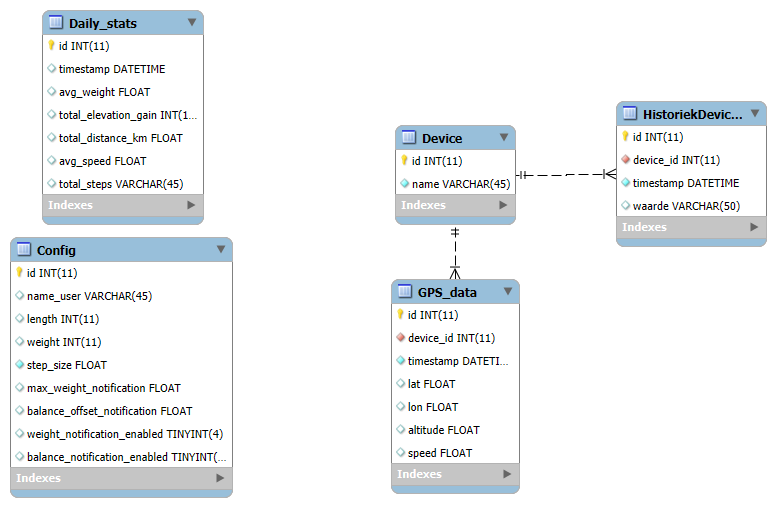Click the Daily_stats table icon
Image resolution: width=776 pixels, height=507 pixels.
pyautogui.click(x=56, y=22)
